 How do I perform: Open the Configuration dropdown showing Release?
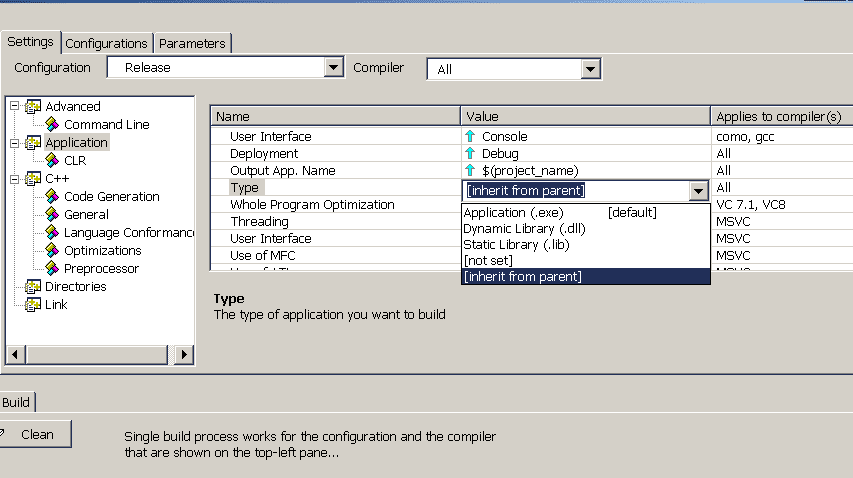pyautogui.click(x=334, y=68)
